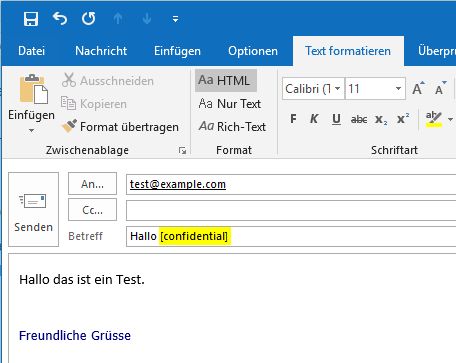
Task: Switch to the Nachricht ribbon tab
Action: click(101, 51)
